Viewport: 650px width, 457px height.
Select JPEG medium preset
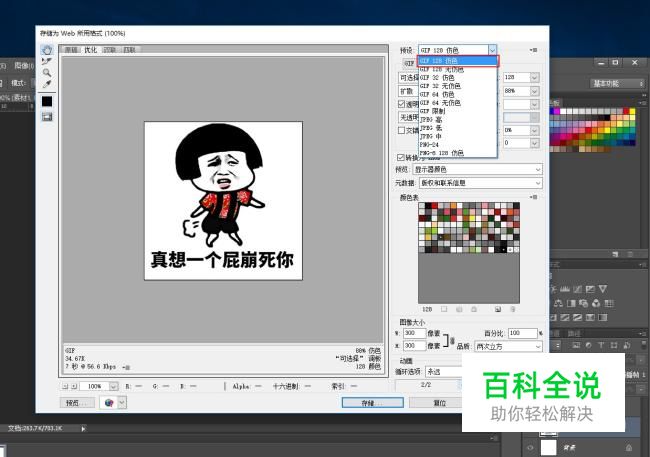coord(457,136)
